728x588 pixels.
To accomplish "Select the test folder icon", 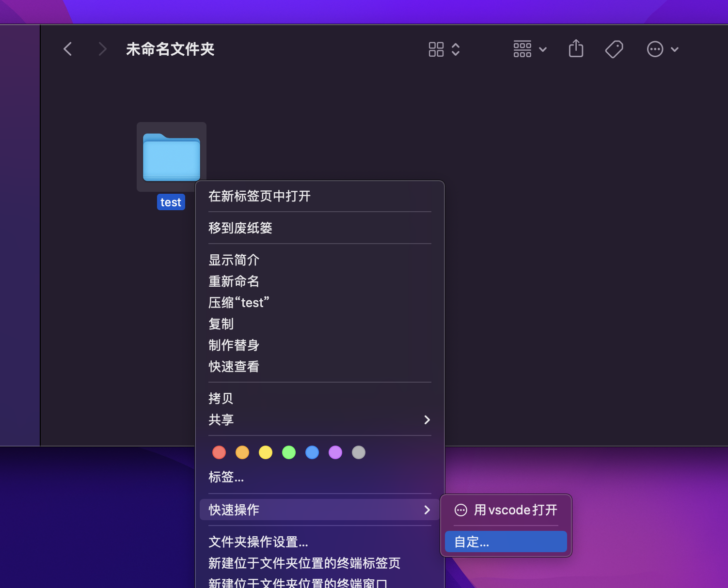I will pos(172,157).
